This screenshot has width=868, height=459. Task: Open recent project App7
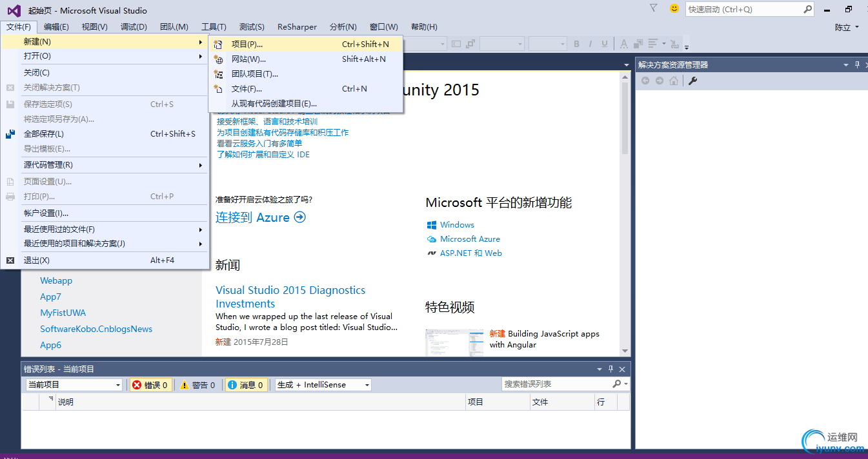point(50,297)
